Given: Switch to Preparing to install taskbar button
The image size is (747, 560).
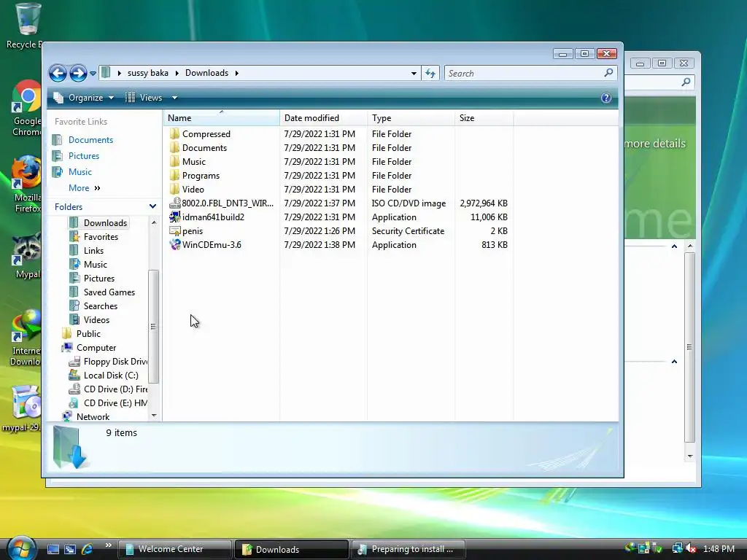Looking at the screenshot, I should [x=409, y=549].
